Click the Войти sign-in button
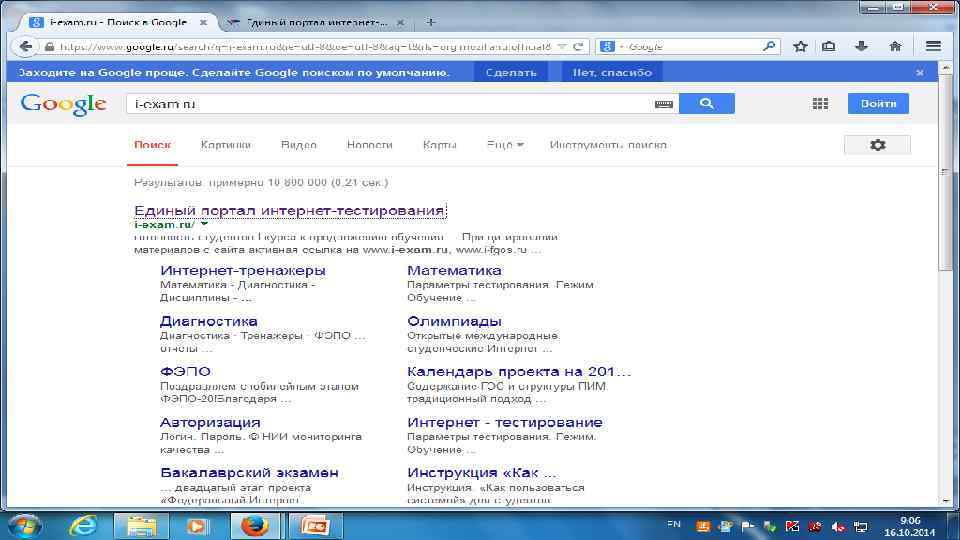Screen dimensions: 960x540 pos(878,103)
